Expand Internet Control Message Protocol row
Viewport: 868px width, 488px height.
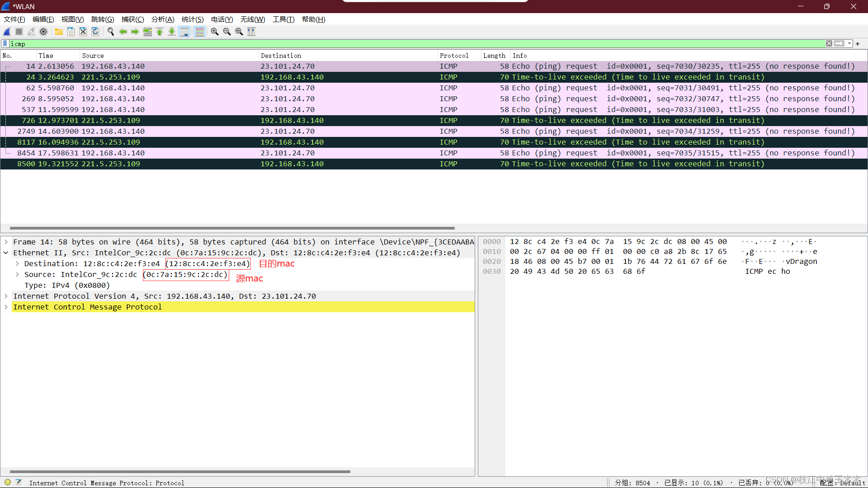coord(6,307)
